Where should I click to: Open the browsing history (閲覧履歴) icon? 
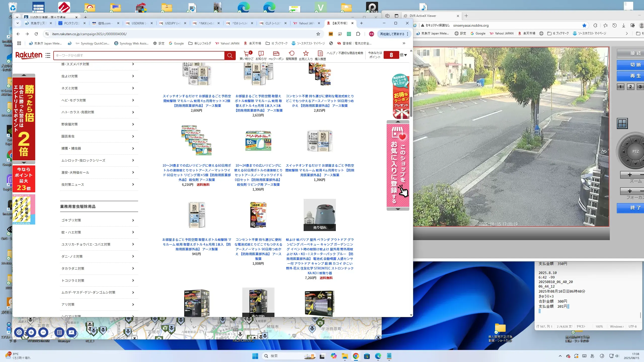coord(291,54)
